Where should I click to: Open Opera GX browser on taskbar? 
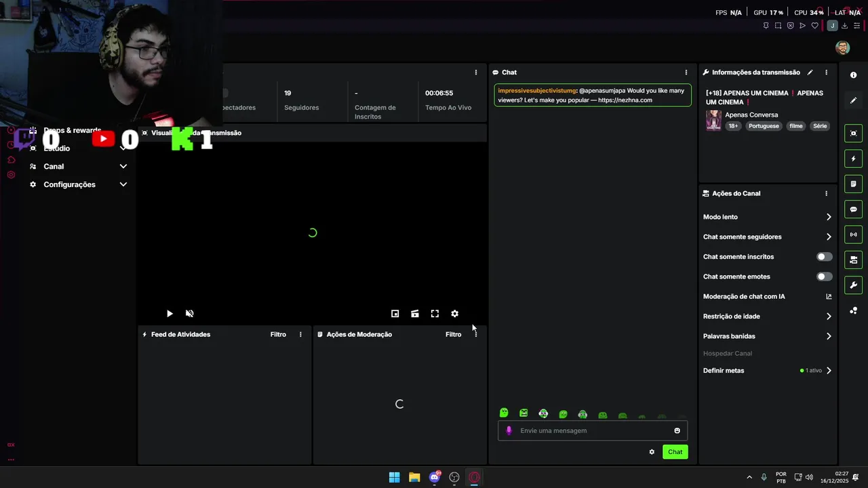[x=475, y=477]
